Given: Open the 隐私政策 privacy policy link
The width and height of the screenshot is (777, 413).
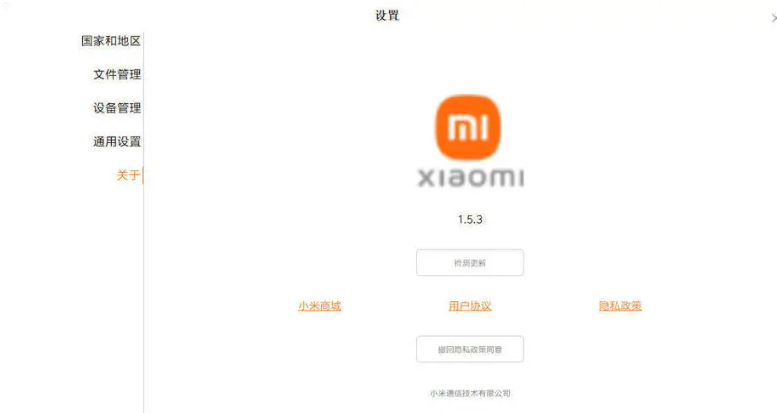Looking at the screenshot, I should [x=620, y=306].
